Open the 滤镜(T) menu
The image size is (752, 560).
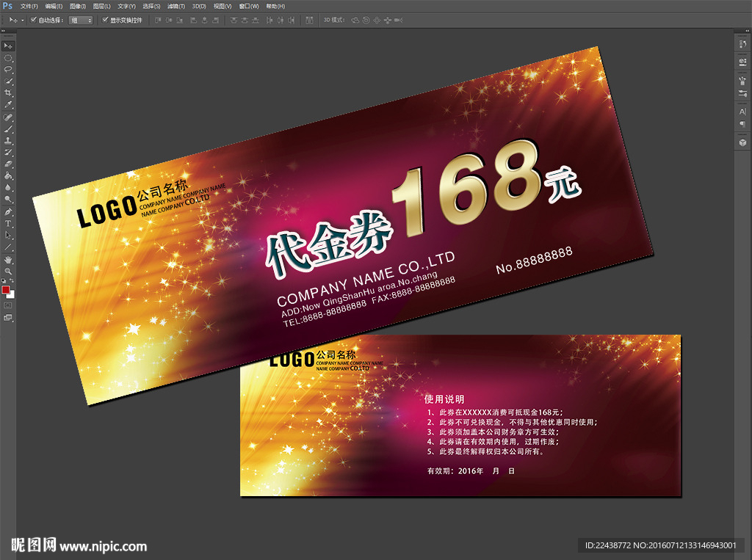click(176, 6)
